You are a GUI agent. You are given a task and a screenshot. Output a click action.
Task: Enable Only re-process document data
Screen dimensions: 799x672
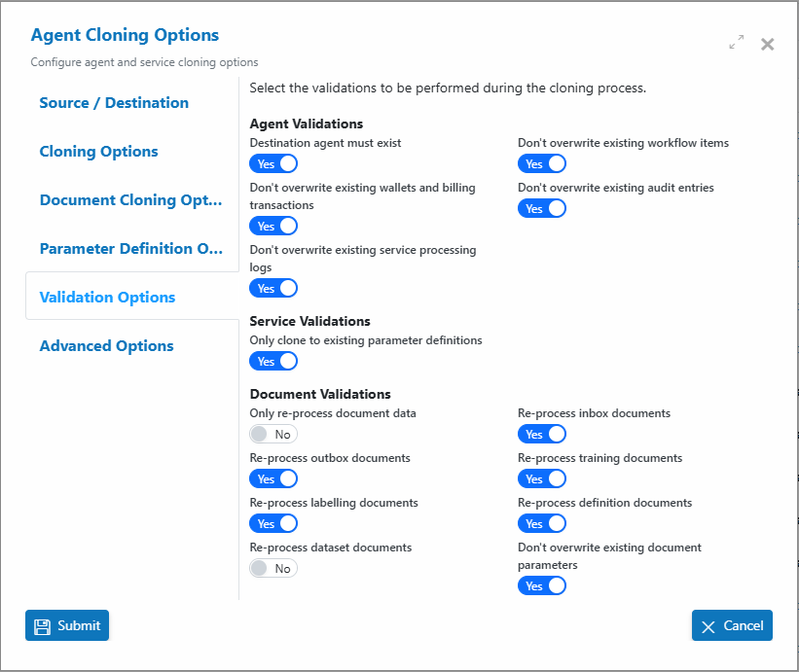point(273,435)
